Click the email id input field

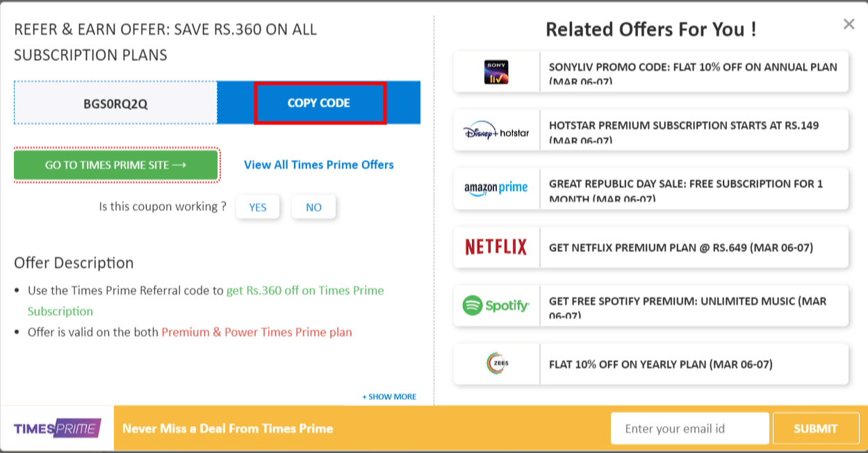click(689, 428)
